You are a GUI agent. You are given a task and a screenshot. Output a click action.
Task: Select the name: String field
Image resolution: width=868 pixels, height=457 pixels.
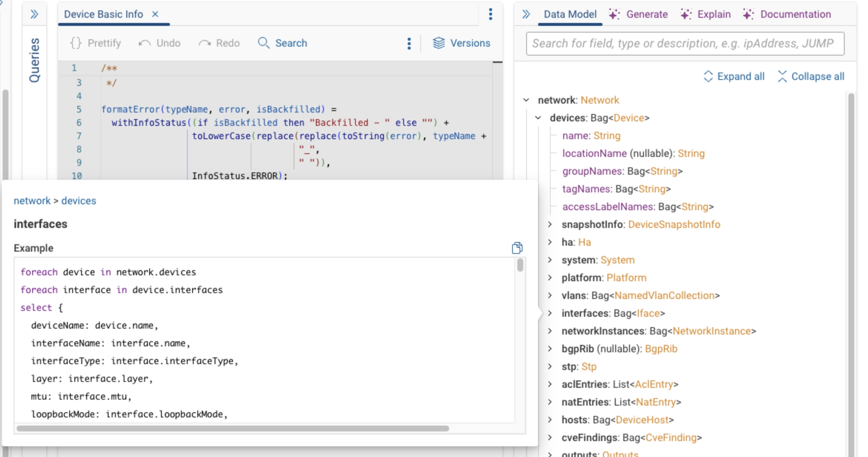pos(591,135)
